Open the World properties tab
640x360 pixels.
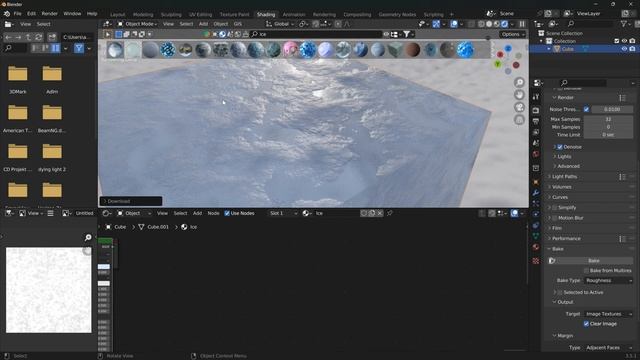pos(536,154)
